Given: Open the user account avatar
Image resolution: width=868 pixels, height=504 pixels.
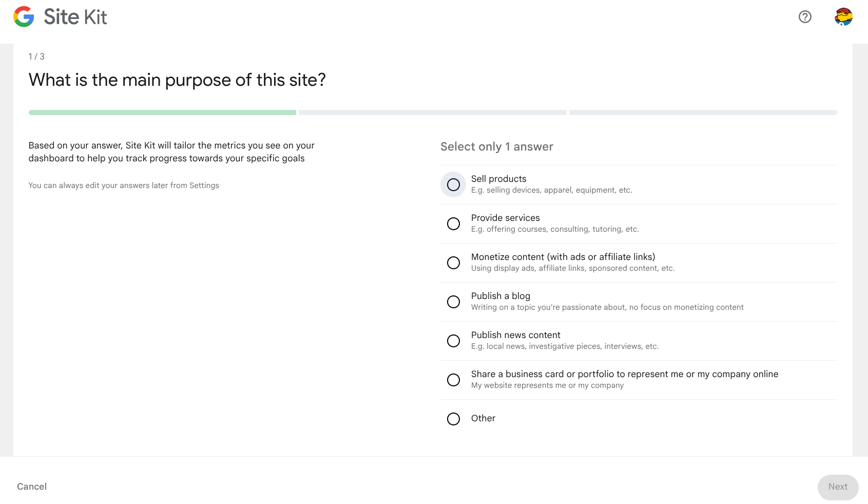Looking at the screenshot, I should coord(843,17).
